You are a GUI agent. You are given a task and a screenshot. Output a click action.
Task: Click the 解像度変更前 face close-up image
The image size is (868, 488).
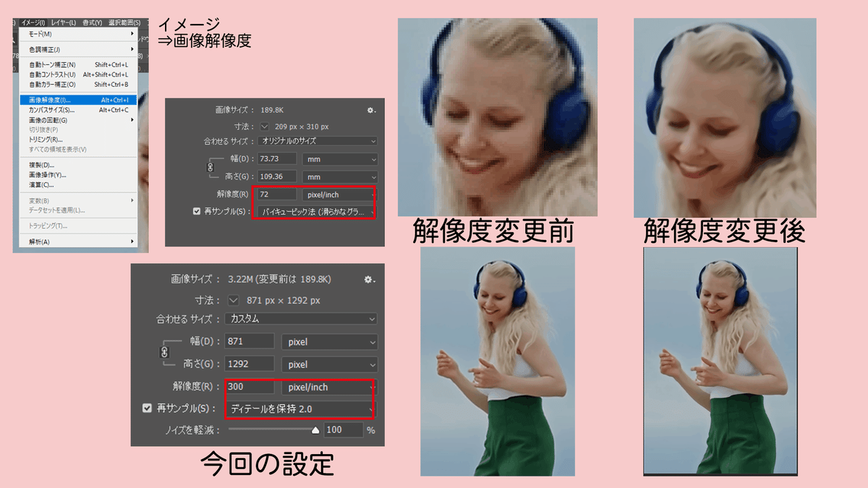point(498,118)
